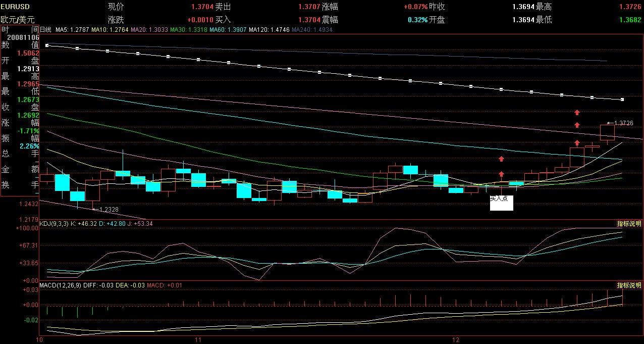Click the MA20: 1.3033 indicator label

[x=148, y=30]
